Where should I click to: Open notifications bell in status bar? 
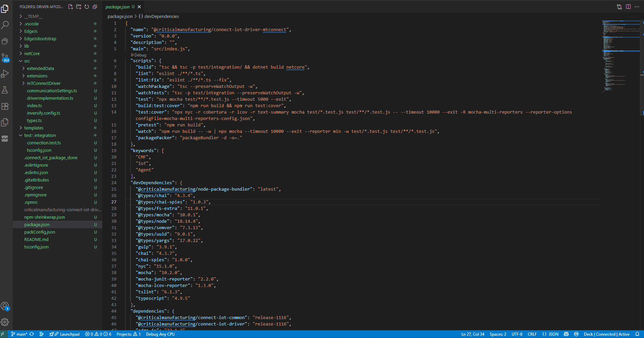[637, 334]
